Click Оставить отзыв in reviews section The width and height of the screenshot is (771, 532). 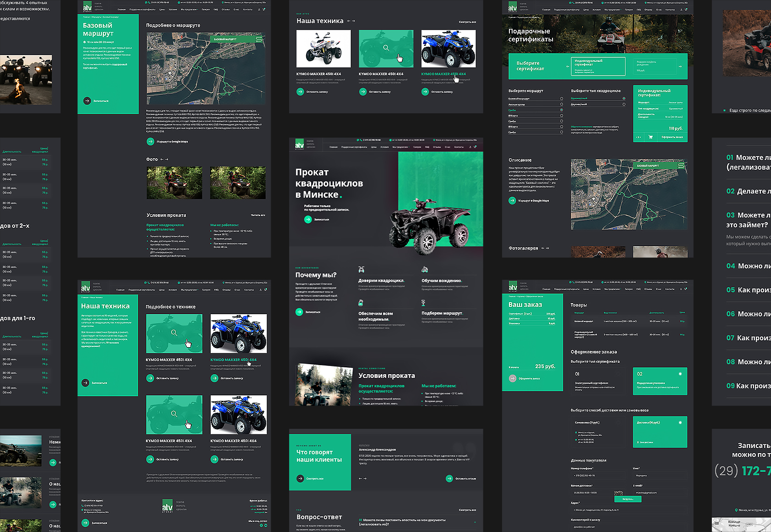pyautogui.click(x=461, y=478)
